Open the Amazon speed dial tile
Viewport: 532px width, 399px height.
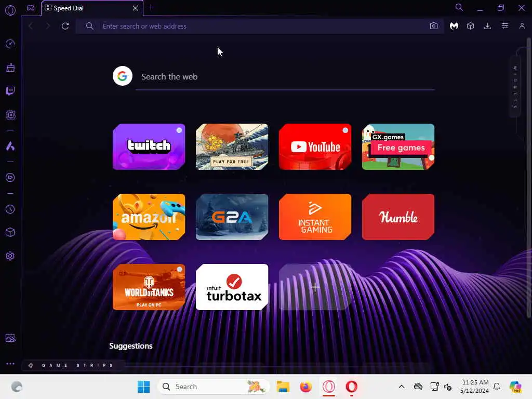click(x=149, y=217)
